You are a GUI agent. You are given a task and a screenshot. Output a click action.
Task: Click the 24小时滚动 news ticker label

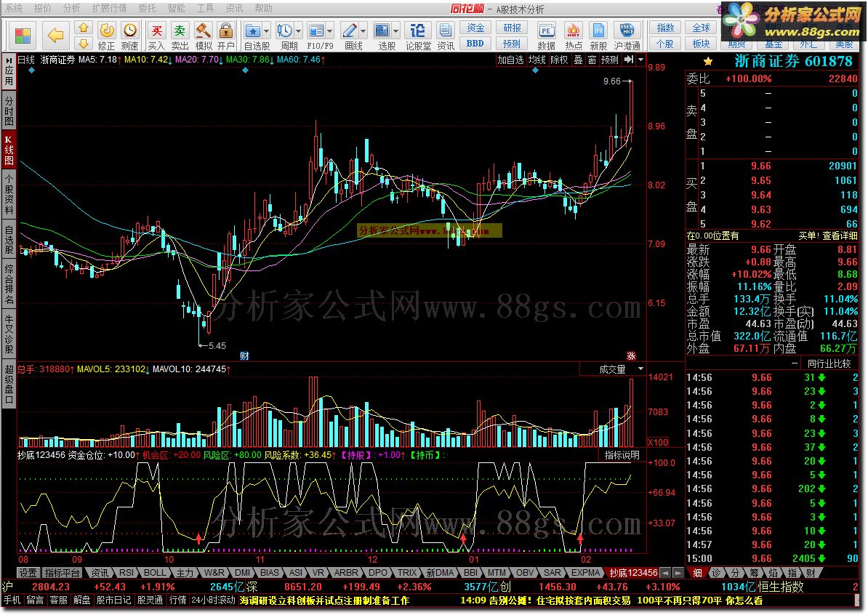(x=214, y=600)
